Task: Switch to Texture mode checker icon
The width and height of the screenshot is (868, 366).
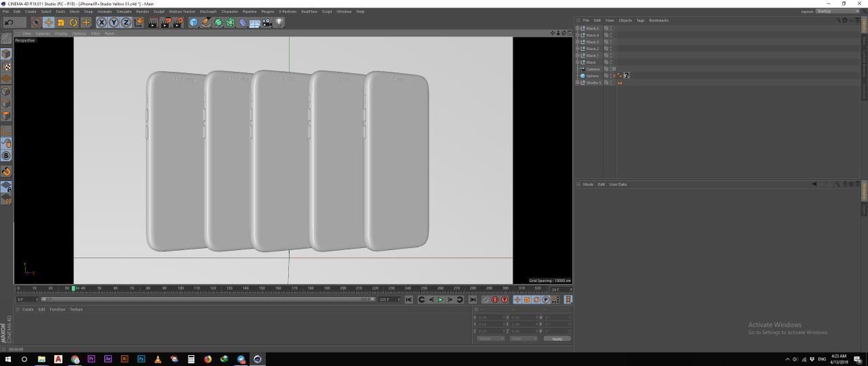Action: 6,66
